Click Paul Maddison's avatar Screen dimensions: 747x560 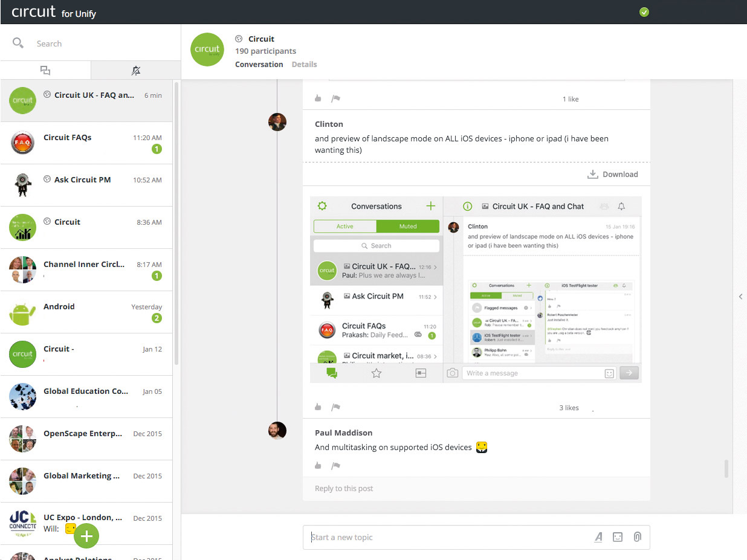point(277,431)
